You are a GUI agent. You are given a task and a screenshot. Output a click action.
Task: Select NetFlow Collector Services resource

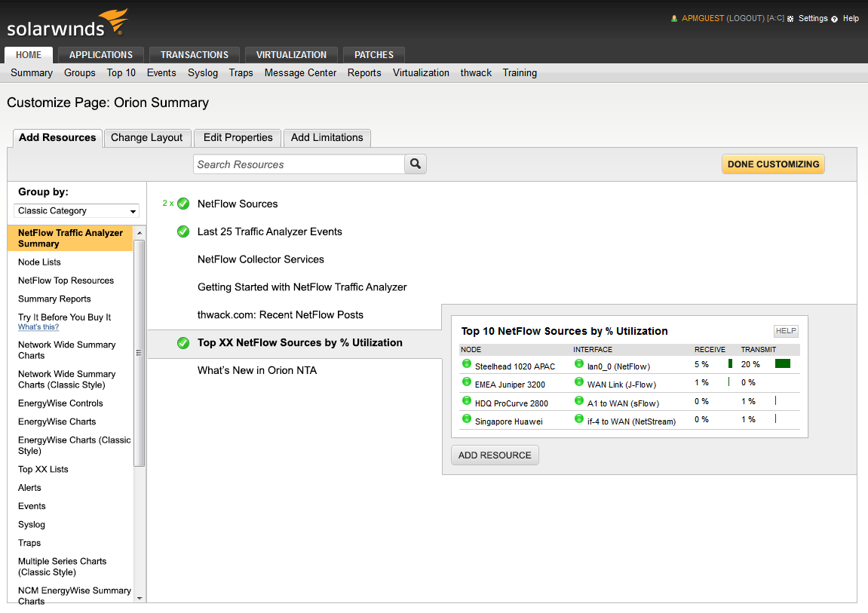click(x=261, y=259)
